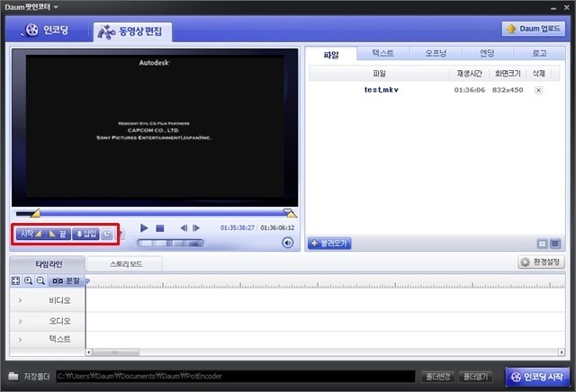Delete test.mkv with the X icon
Screen dimensions: 576x392
pos(538,90)
